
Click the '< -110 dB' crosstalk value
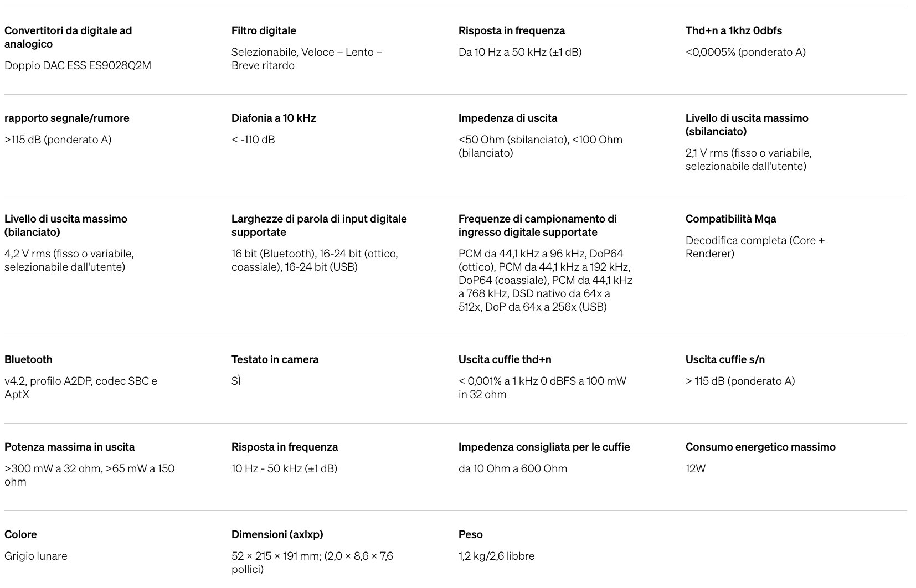pyautogui.click(x=253, y=140)
